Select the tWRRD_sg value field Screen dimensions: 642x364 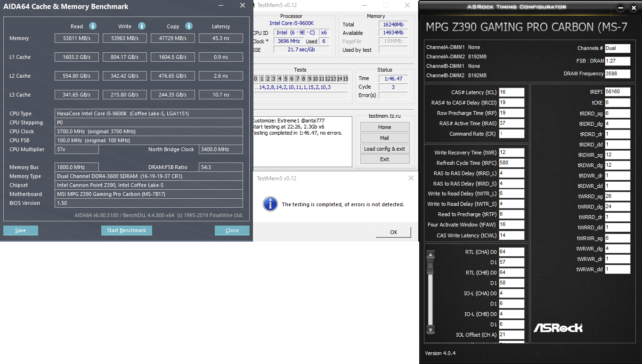click(x=618, y=196)
